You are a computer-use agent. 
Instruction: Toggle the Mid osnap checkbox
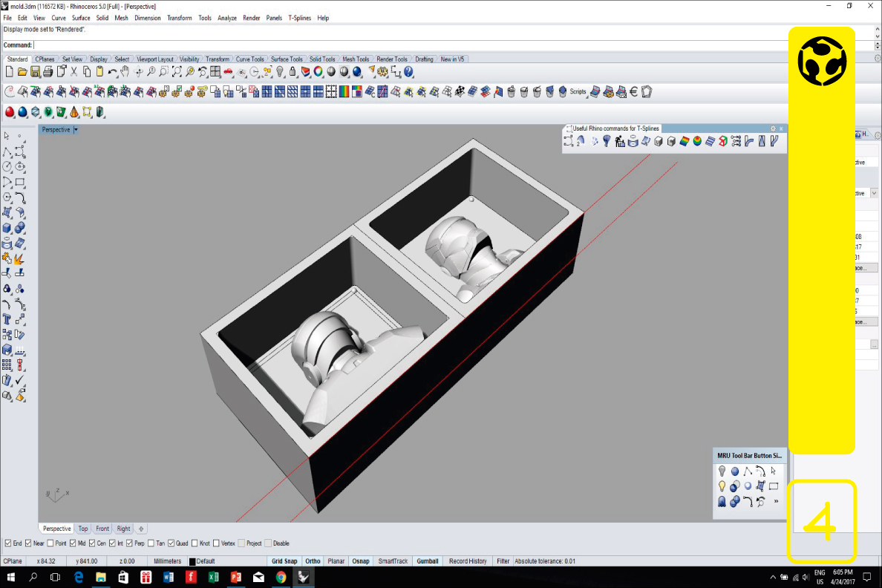[73, 543]
